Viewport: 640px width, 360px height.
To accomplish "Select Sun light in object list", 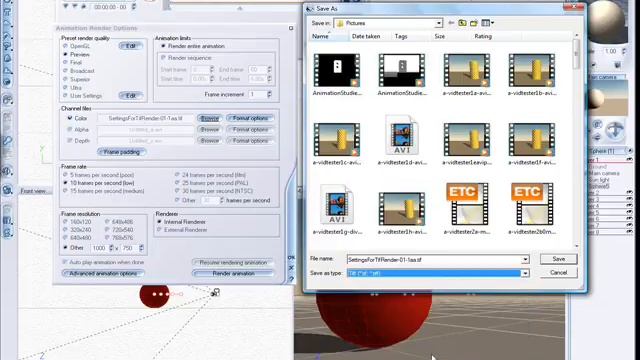I will click(x=599, y=180).
